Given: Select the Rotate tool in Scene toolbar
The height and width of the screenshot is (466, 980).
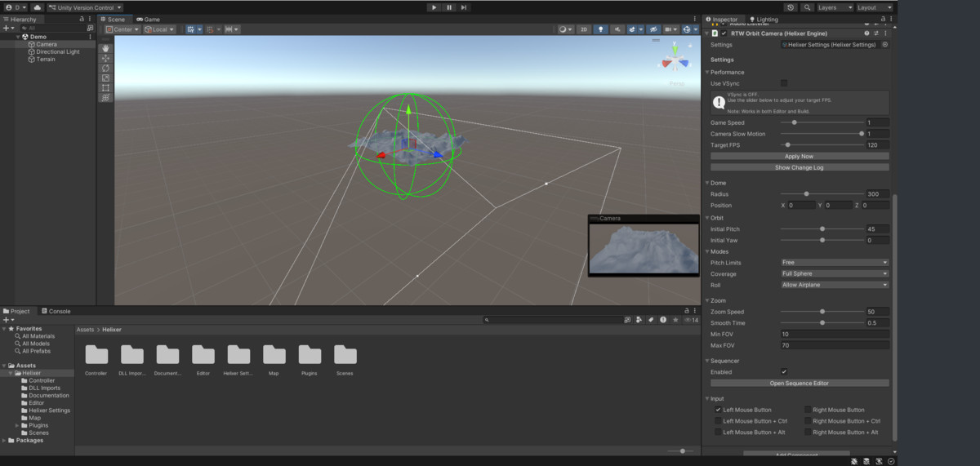Looking at the screenshot, I should click(105, 68).
